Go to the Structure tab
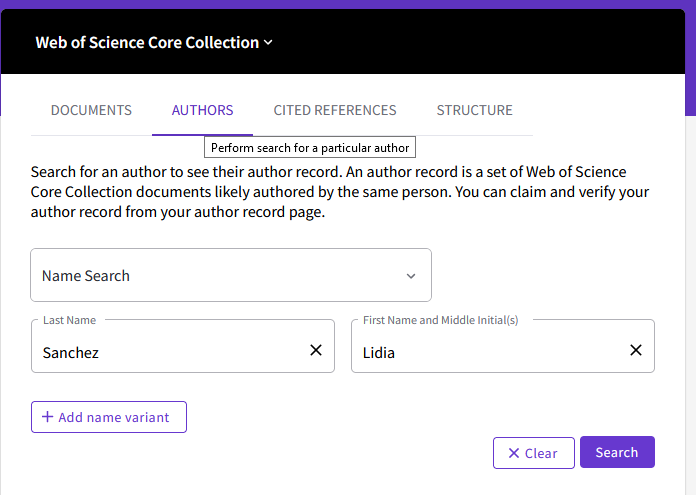Image resolution: width=696 pixels, height=495 pixels. tap(474, 110)
